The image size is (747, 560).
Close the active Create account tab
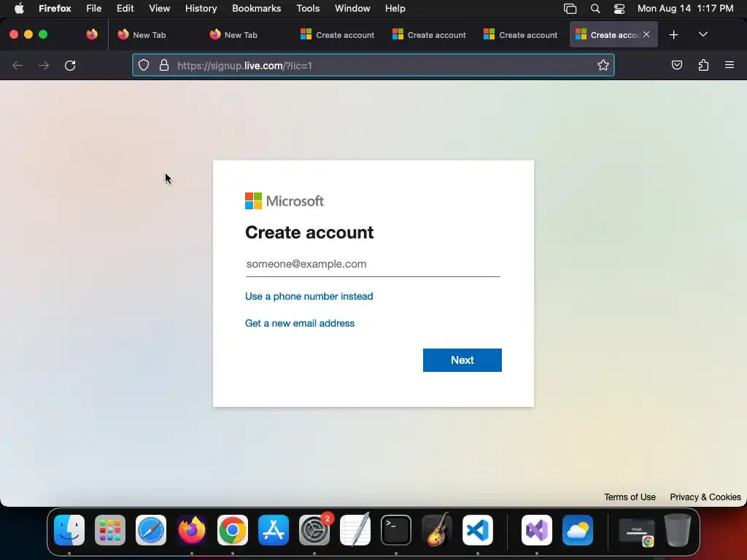(x=646, y=34)
